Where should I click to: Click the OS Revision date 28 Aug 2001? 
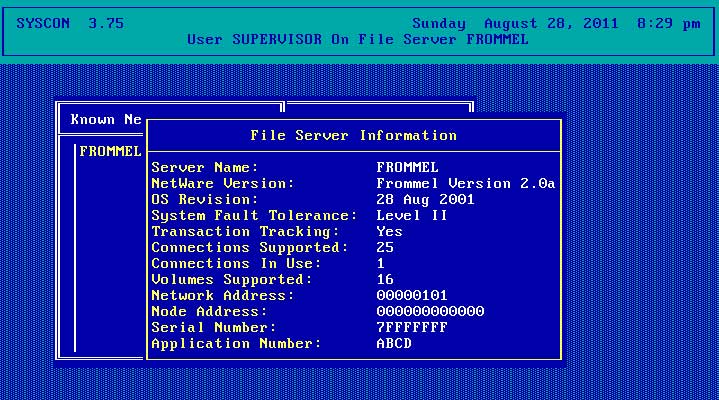(423, 200)
